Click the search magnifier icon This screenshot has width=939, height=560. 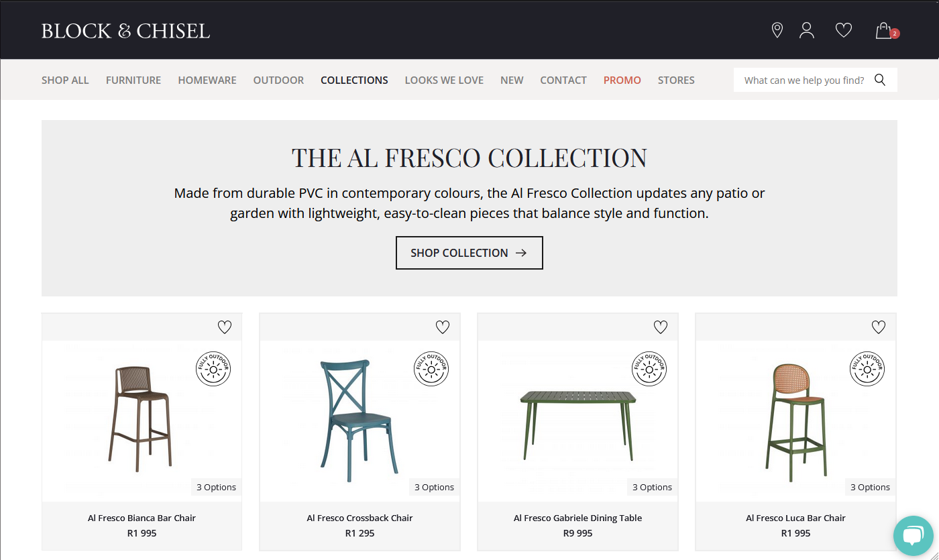point(880,80)
